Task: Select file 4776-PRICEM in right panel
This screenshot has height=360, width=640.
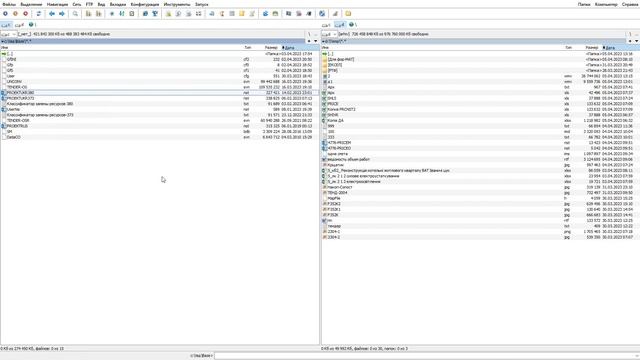Action: 480,142
